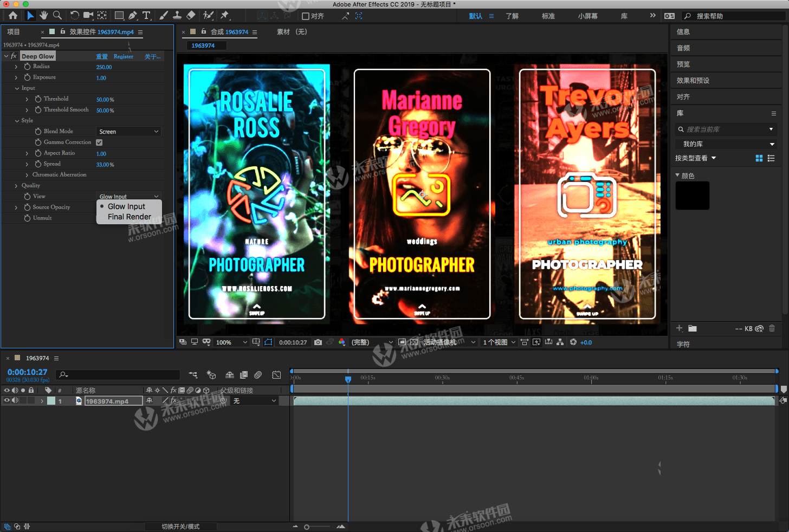Expand the Radius property
The height and width of the screenshot is (532, 789).
tap(16, 67)
